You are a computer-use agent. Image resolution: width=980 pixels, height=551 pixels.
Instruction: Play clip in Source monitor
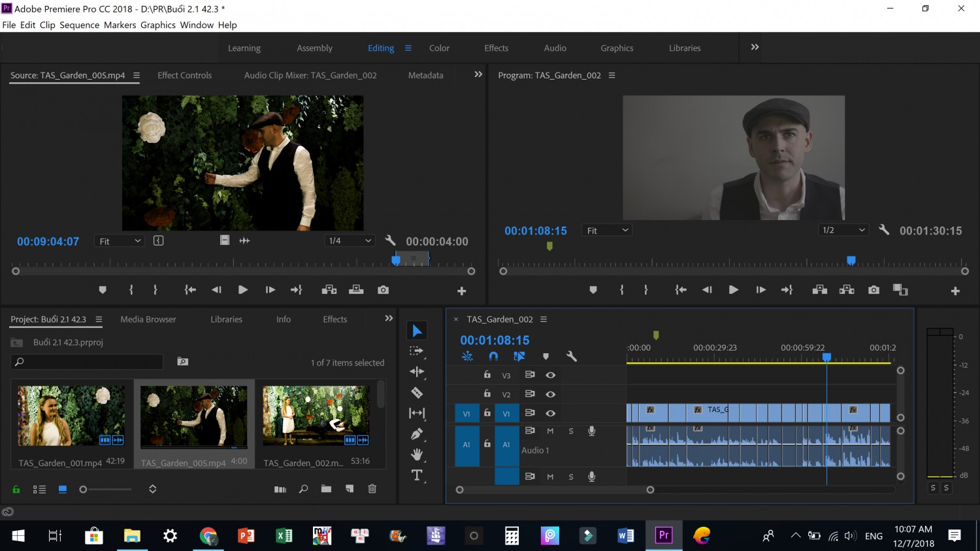(x=243, y=290)
